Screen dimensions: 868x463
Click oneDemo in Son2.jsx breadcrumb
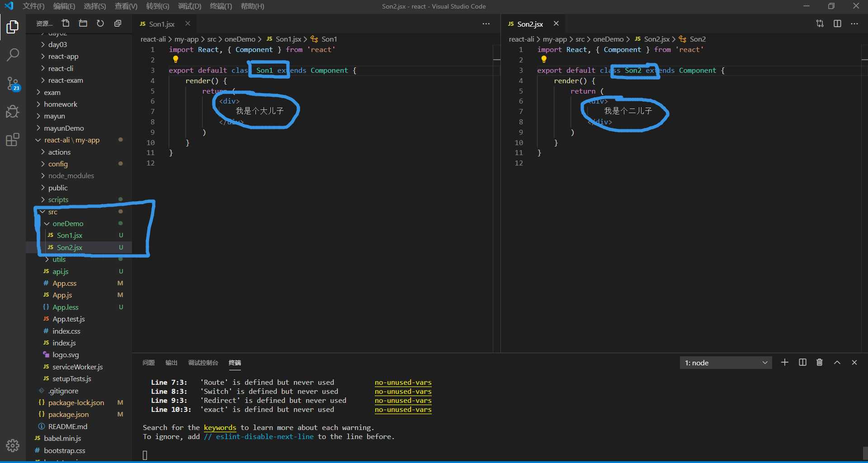[608, 39]
